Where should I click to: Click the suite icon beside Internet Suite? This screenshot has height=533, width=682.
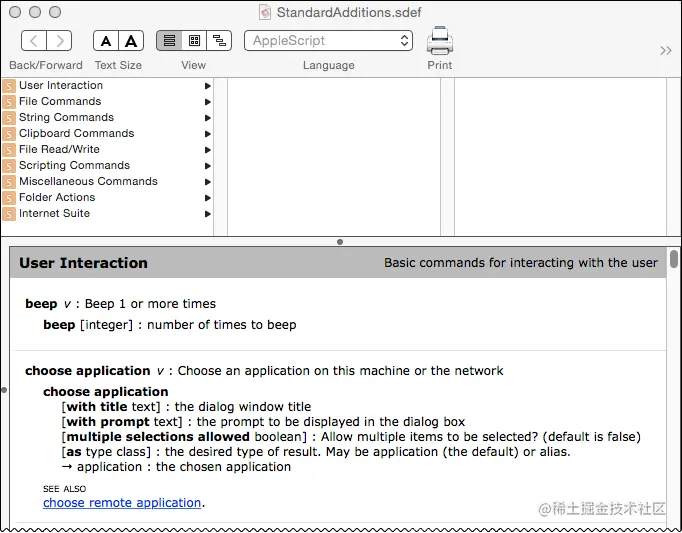[9, 214]
